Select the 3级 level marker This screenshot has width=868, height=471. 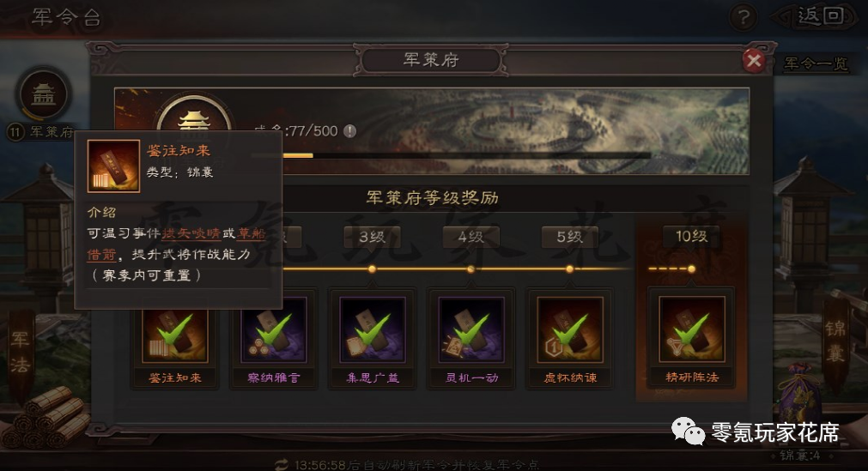pyautogui.click(x=372, y=237)
